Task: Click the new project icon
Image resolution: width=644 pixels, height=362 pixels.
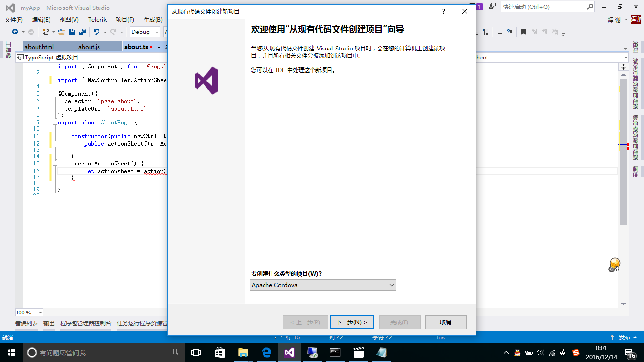Action: (x=46, y=32)
